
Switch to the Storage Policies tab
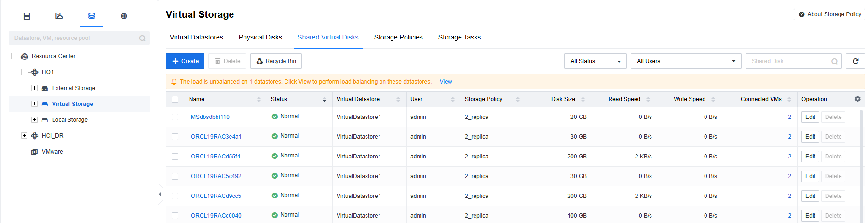pos(398,37)
